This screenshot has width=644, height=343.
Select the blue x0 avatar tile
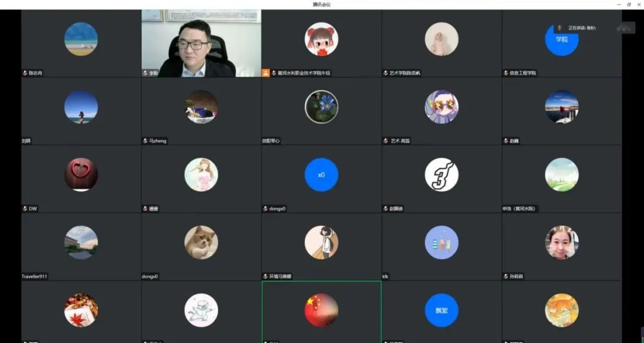tap(321, 175)
